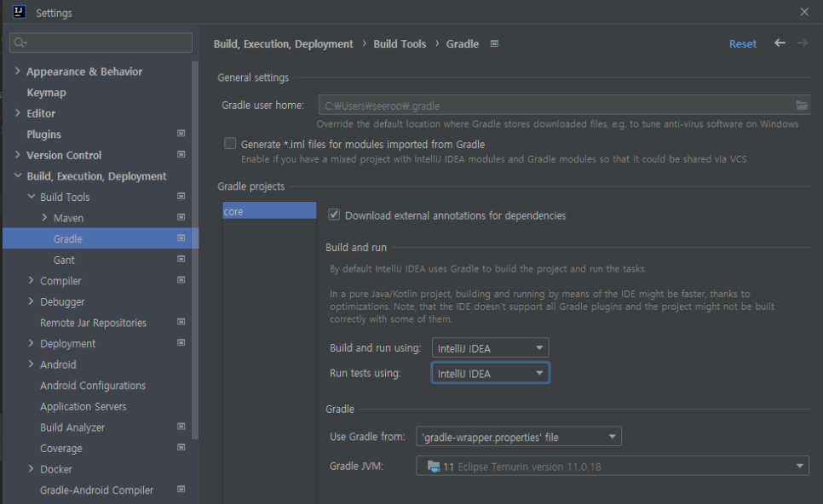Click the project-level icon in Coverage row

pyautogui.click(x=181, y=447)
